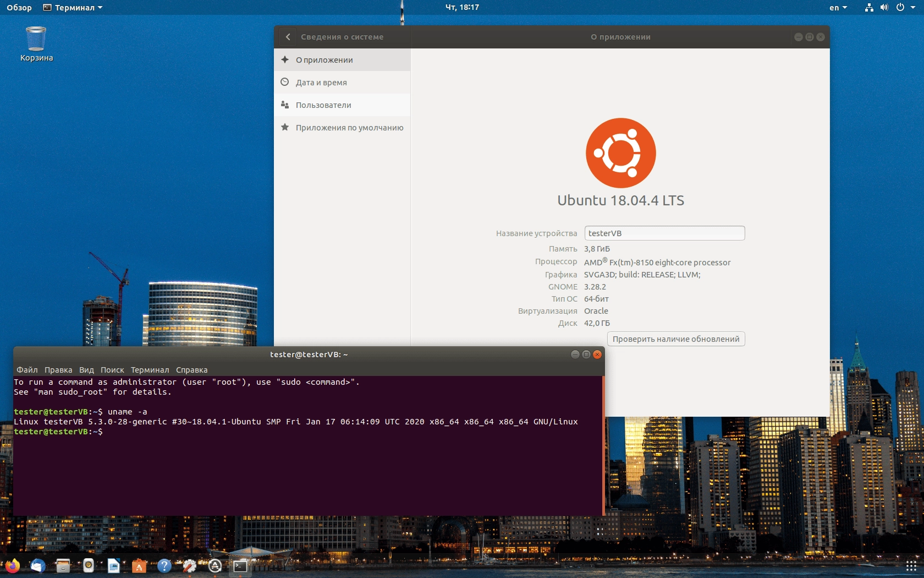
Task: Click the Графика value SVGA3D
Action: (642, 275)
